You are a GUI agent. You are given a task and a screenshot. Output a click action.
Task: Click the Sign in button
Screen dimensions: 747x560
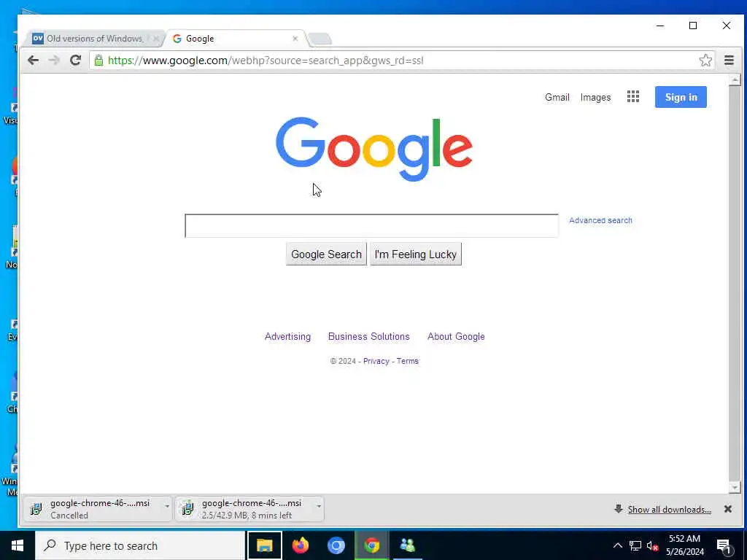coord(681,97)
